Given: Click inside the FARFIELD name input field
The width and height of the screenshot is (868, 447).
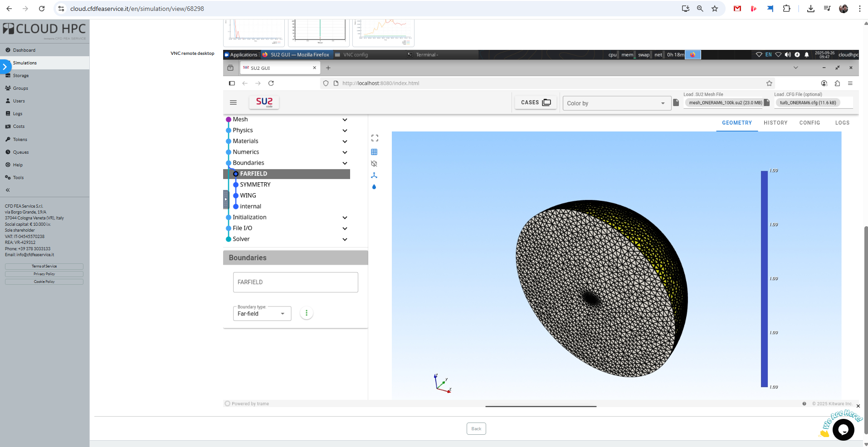Looking at the screenshot, I should 295,282.
